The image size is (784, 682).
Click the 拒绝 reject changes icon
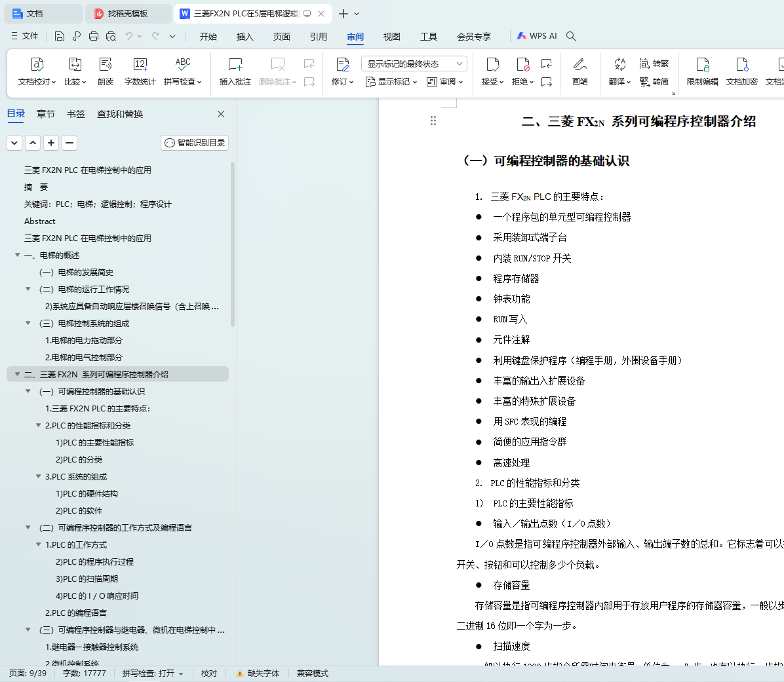point(522,65)
